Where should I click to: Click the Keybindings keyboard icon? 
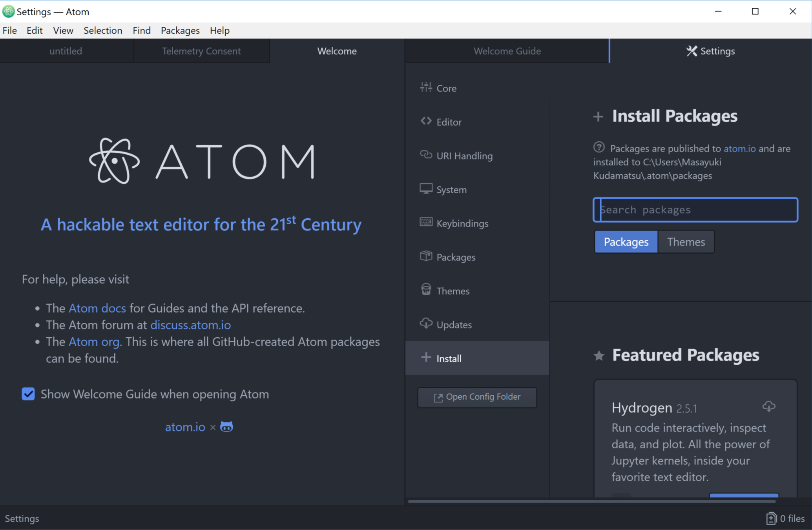coord(426,222)
